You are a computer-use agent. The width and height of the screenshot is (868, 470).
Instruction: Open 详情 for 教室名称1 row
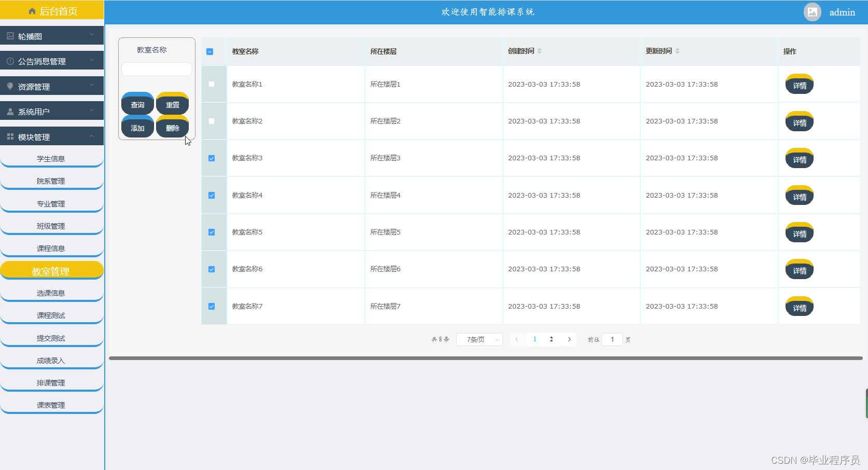pos(799,84)
